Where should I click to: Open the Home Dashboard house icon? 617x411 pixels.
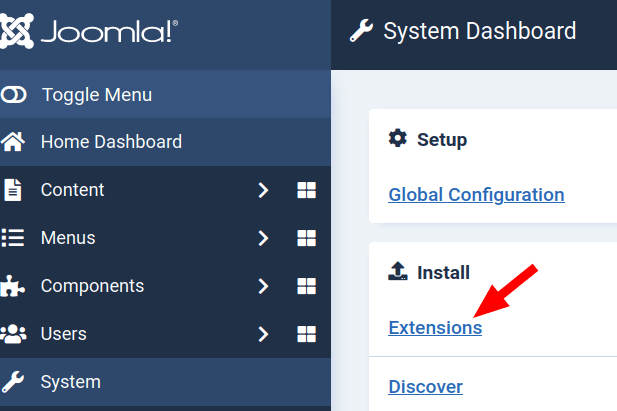[13, 142]
